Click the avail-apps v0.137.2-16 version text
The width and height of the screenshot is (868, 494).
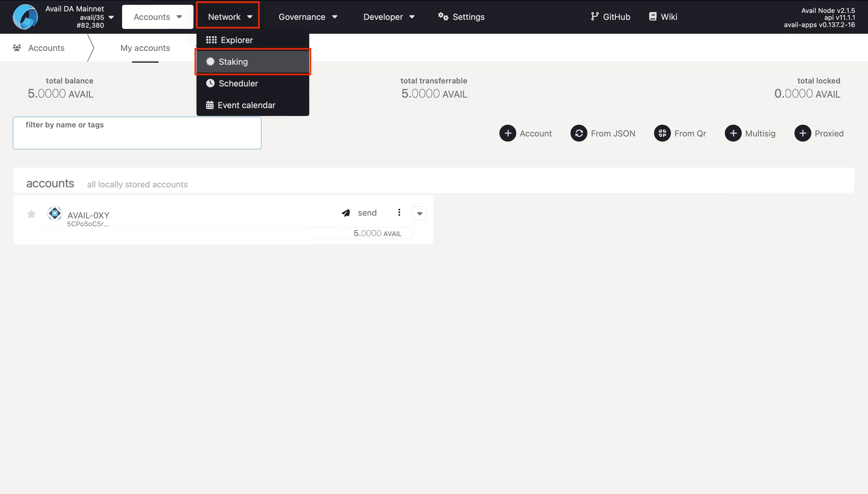(819, 25)
